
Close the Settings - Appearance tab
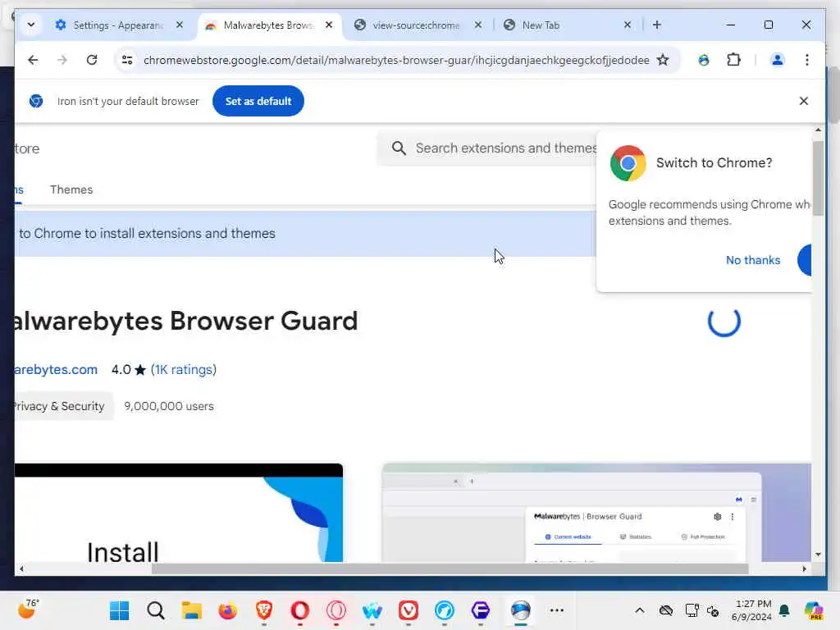[180, 25]
